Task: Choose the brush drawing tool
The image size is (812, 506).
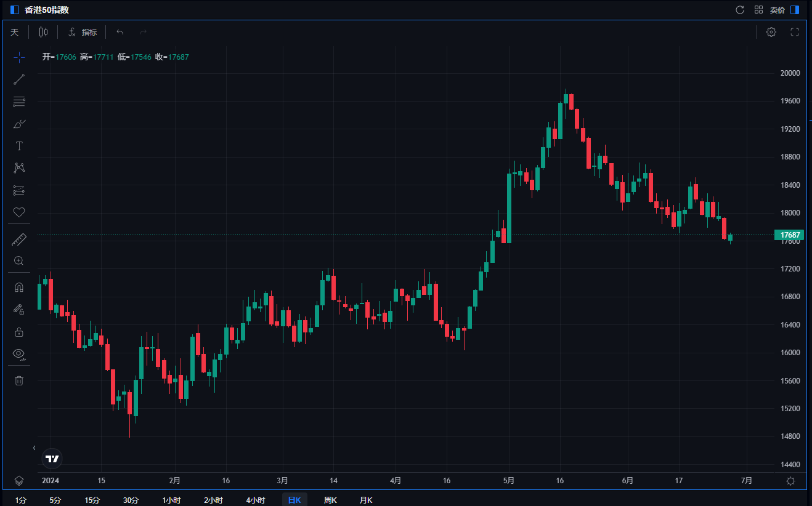Action: [x=19, y=124]
